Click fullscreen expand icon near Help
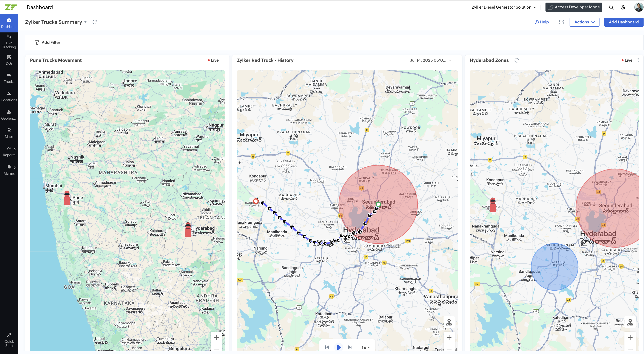Viewport: 644px width, 354px height. (x=561, y=22)
